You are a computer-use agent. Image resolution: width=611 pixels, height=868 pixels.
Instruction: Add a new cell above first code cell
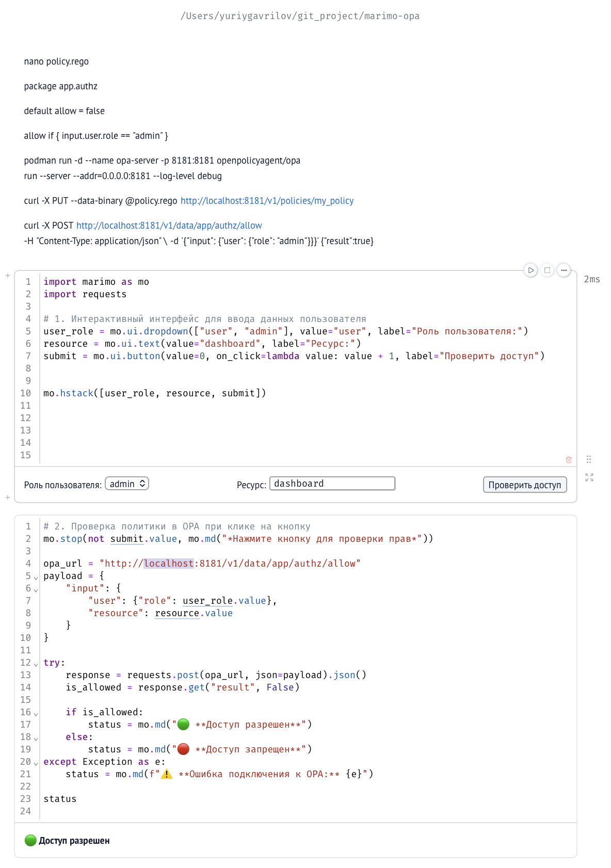click(x=8, y=276)
